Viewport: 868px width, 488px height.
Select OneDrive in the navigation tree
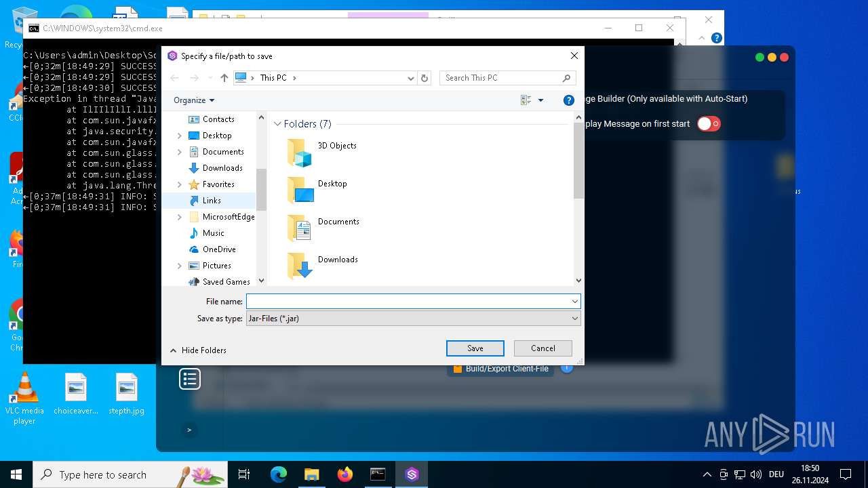pyautogui.click(x=219, y=249)
